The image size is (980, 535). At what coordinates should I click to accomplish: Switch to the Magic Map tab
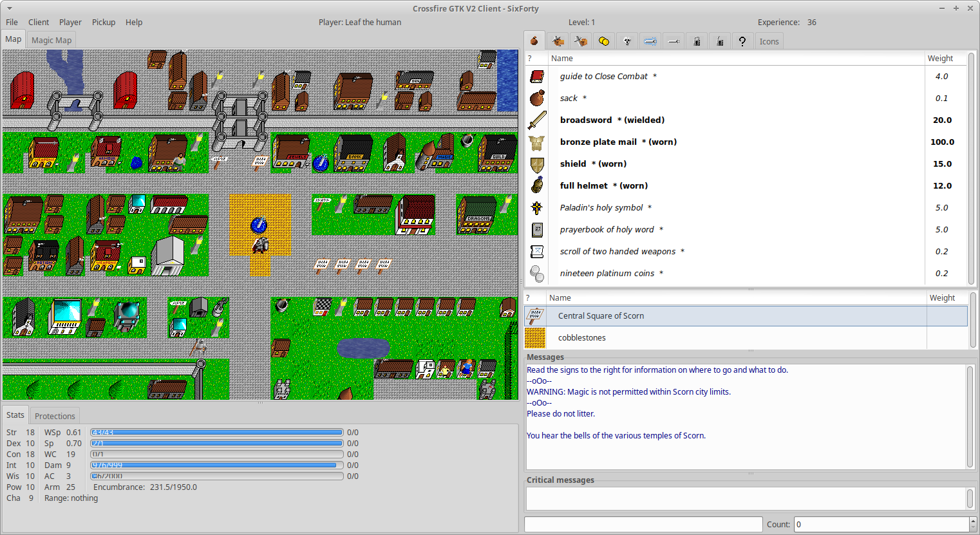tap(52, 40)
